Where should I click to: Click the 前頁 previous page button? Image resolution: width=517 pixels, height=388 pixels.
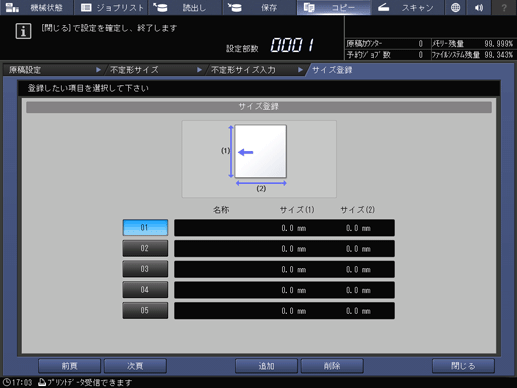click(x=69, y=366)
